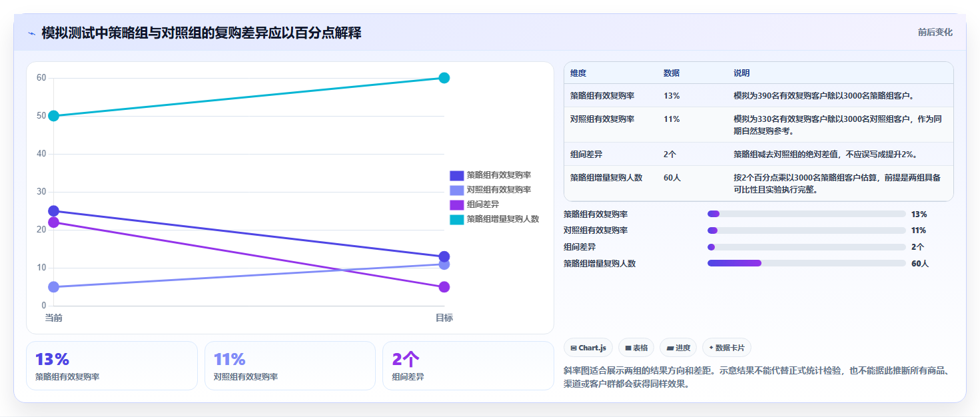This screenshot has height=417, width=980.
Task: Toggle legend swatch for 策略组增量复购人数
Action: point(456,219)
